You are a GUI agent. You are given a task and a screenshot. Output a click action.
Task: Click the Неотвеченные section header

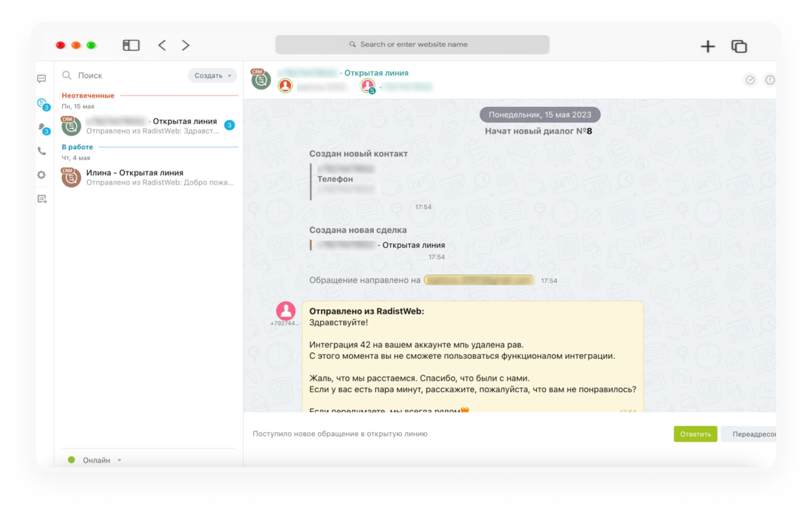point(88,95)
